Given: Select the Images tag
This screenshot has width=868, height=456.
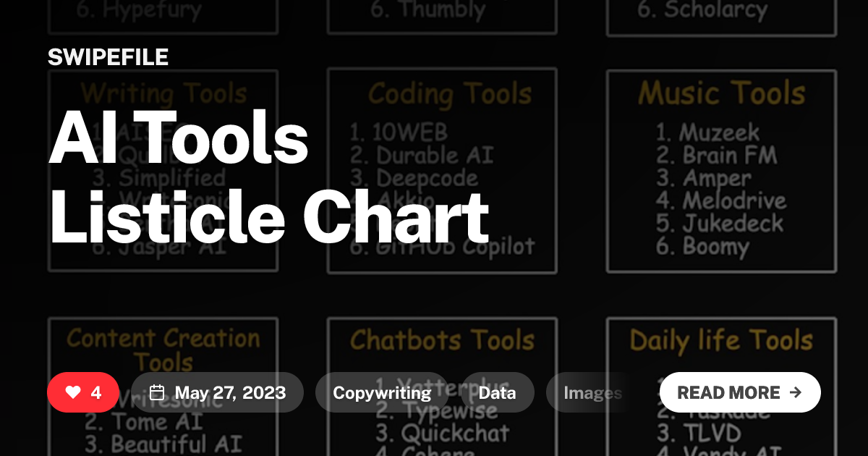Looking at the screenshot, I should [593, 392].
